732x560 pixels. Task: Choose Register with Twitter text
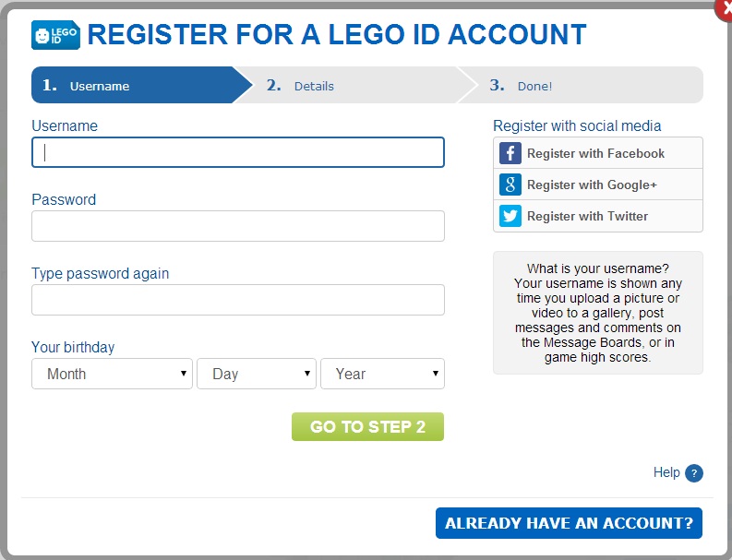(587, 216)
